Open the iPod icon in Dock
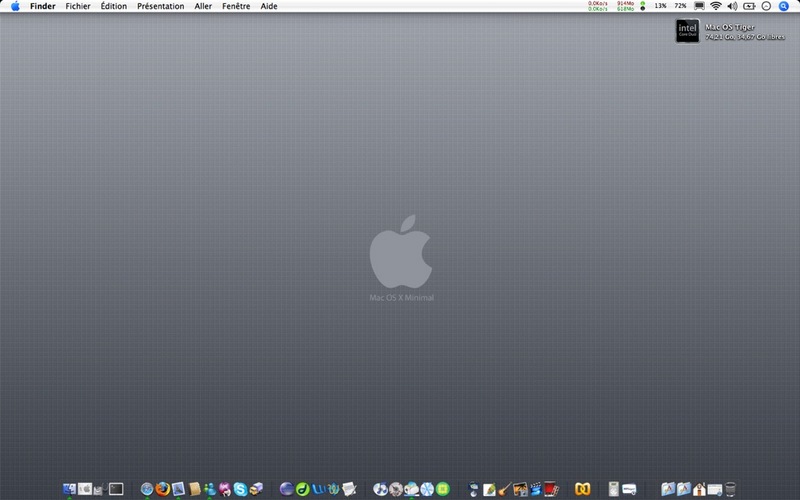This screenshot has width=800, height=500. click(x=614, y=489)
